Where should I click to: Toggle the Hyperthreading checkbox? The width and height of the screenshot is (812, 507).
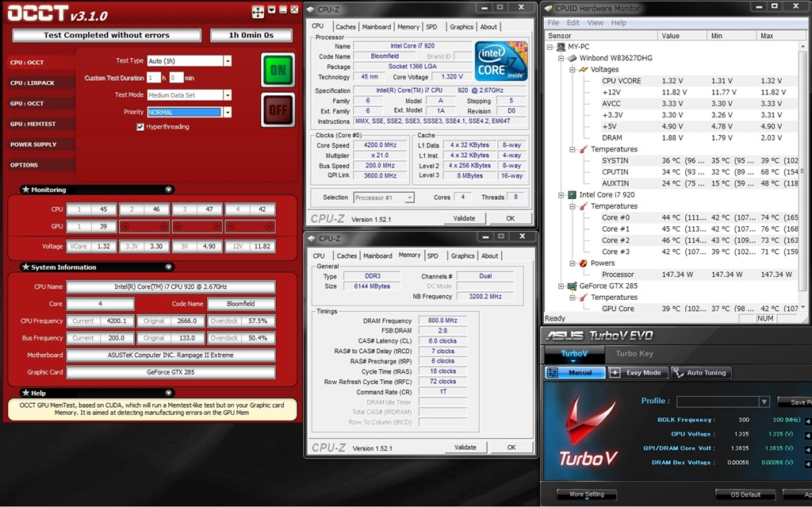140,127
